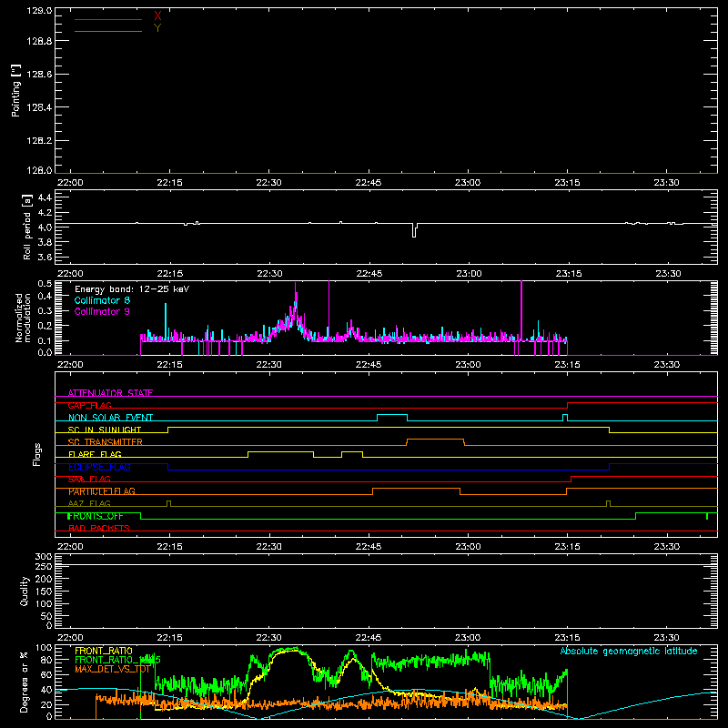Click the '128.6' pointing axis tick label
The width and height of the screenshot is (728, 728).
[39, 75]
